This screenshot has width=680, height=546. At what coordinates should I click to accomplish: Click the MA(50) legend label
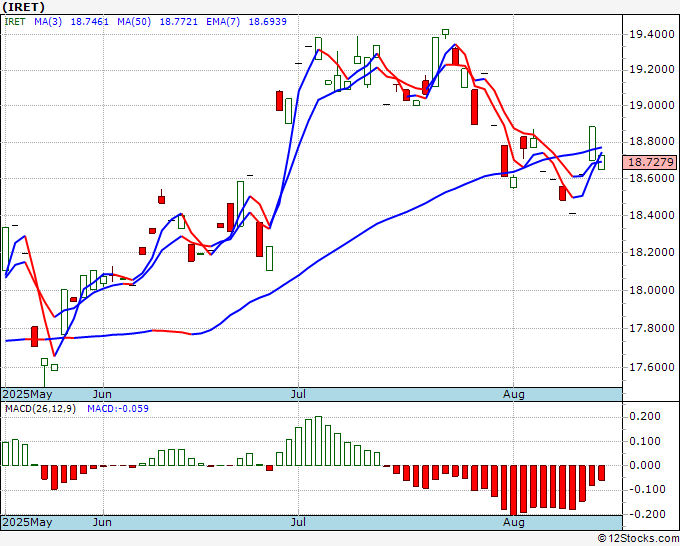point(134,22)
